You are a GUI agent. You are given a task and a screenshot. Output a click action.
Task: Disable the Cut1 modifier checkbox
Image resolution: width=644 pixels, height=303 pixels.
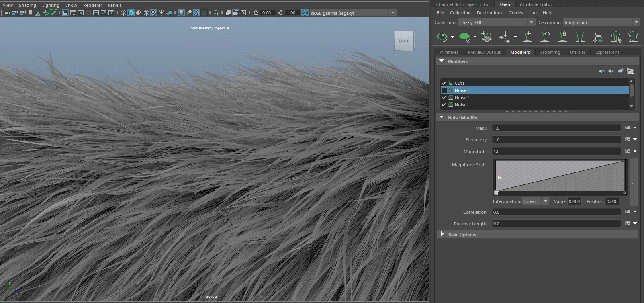click(x=444, y=83)
